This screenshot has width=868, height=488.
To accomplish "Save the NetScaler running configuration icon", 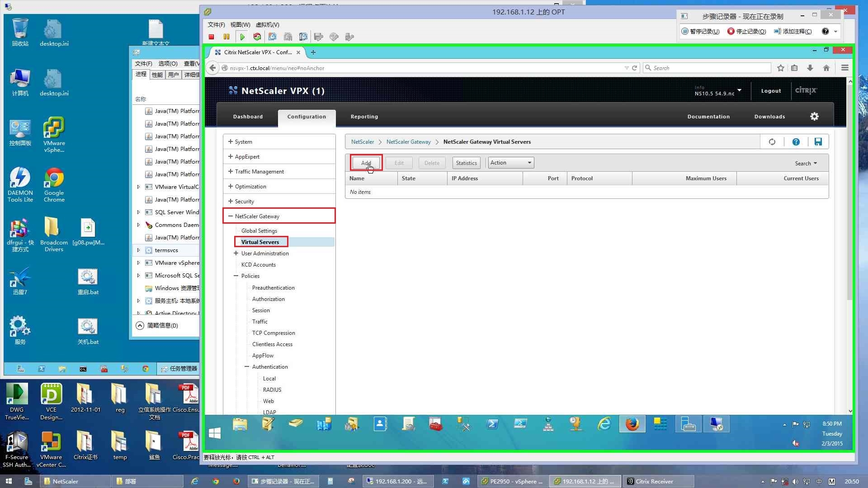I will (x=818, y=142).
